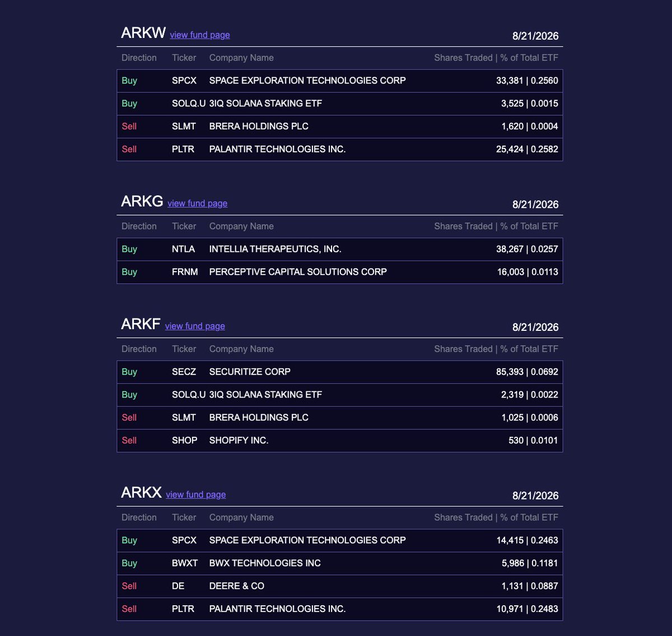Select the PLTR sell row in ARKW

(x=340, y=149)
